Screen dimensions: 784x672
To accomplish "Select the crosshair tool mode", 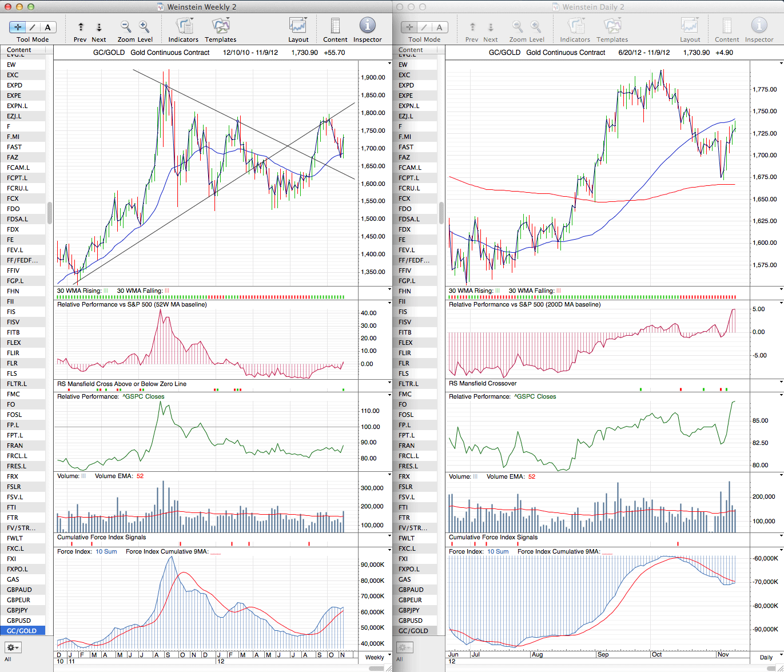I will point(18,27).
